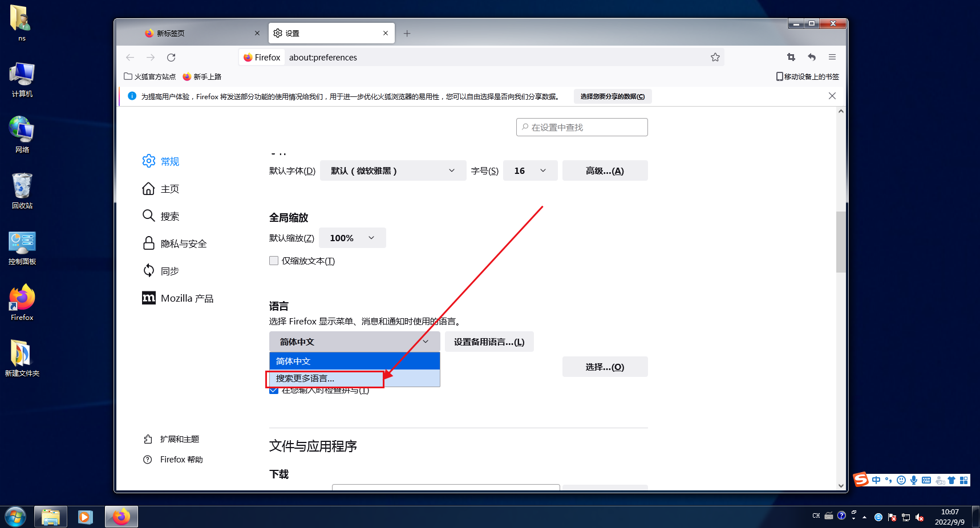
Task: Open the 主页 settings category
Action: pos(161,189)
